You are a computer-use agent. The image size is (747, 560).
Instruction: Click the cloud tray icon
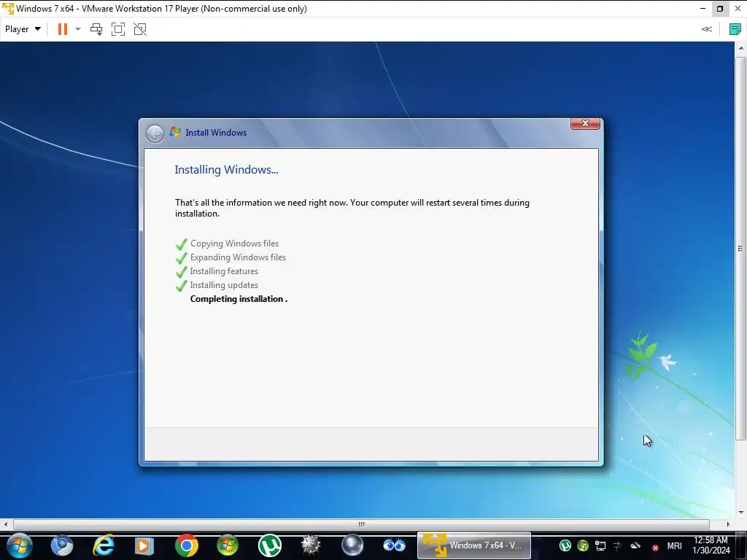click(x=635, y=545)
